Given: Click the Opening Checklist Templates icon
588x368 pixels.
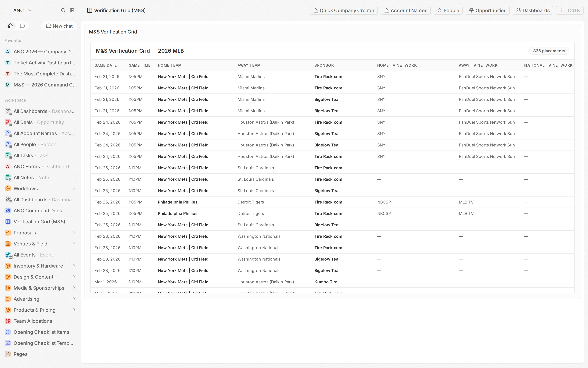Looking at the screenshot, I should point(8,343).
